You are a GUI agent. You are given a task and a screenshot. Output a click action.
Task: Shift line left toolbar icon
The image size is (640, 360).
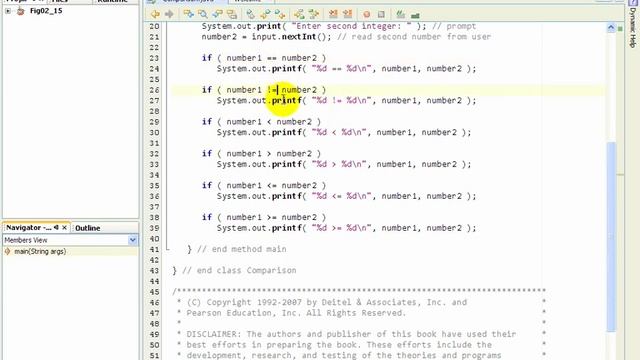333,14
